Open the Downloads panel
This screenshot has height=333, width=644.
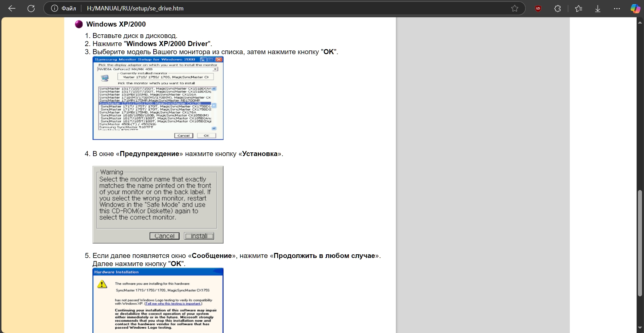598,9
